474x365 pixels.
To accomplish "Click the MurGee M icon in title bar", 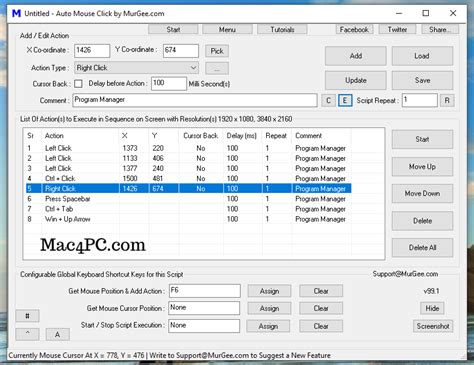I will click(x=16, y=14).
